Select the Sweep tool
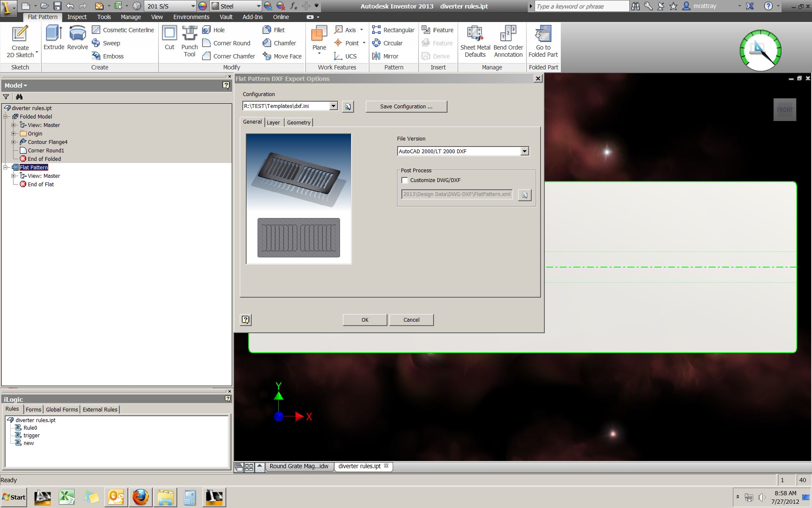Viewport: 812px width, 508px height. point(106,43)
